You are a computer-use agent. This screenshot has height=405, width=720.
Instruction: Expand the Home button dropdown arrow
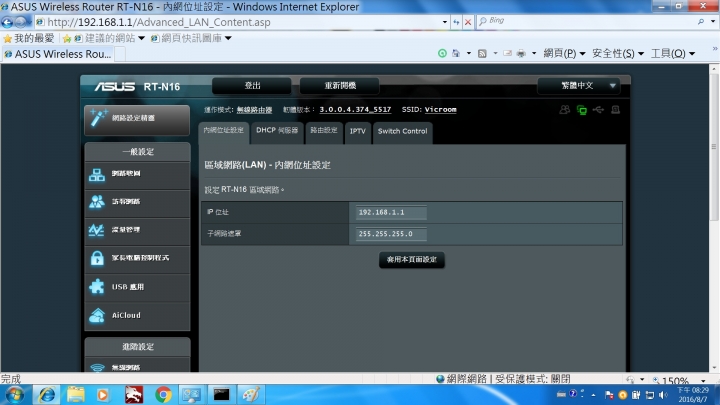[469, 53]
